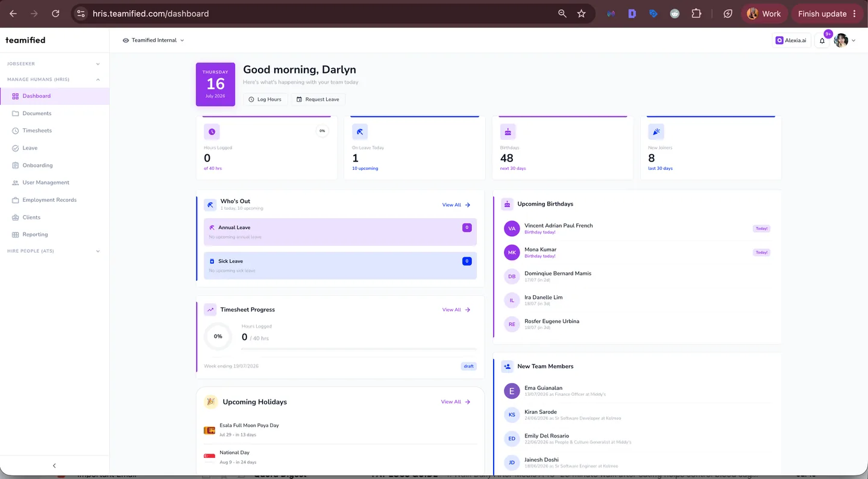Viewport: 868px width, 479px height.
Task: Click the 0% circular progress ring
Action: tap(218, 336)
